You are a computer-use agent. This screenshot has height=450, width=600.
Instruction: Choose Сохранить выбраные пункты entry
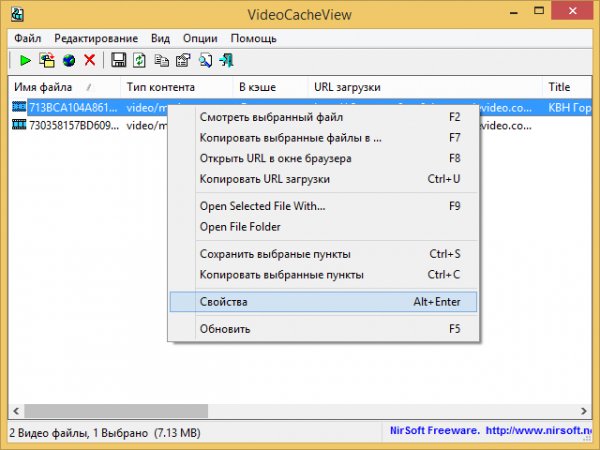pos(323,254)
